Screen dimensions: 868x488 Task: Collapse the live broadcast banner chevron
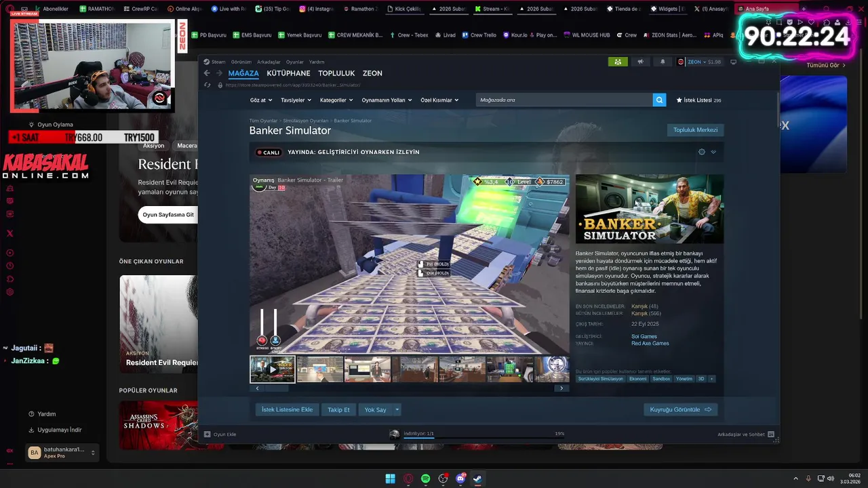(713, 152)
